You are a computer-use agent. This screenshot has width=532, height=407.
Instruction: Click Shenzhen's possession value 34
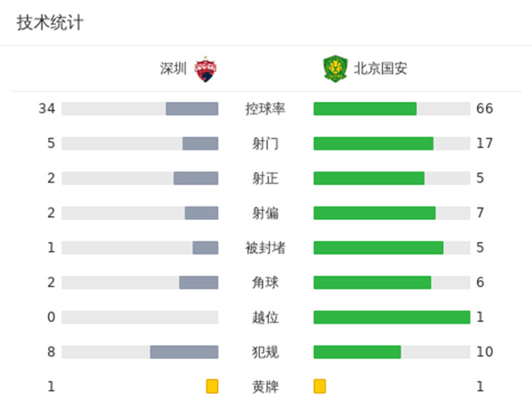(x=47, y=109)
